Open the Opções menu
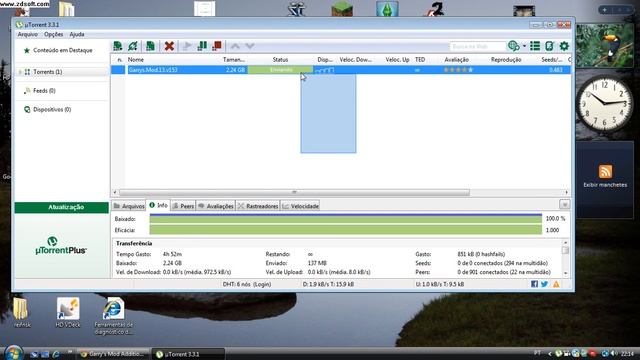This screenshot has width=640, height=360. pyautogui.click(x=53, y=34)
